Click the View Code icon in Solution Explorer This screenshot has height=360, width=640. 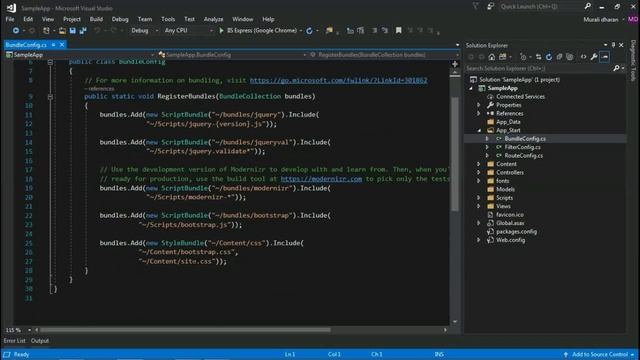tap(583, 57)
